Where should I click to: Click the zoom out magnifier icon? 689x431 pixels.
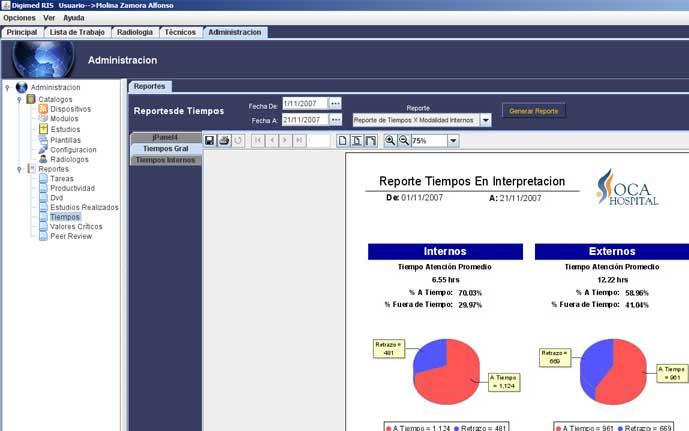(x=404, y=141)
